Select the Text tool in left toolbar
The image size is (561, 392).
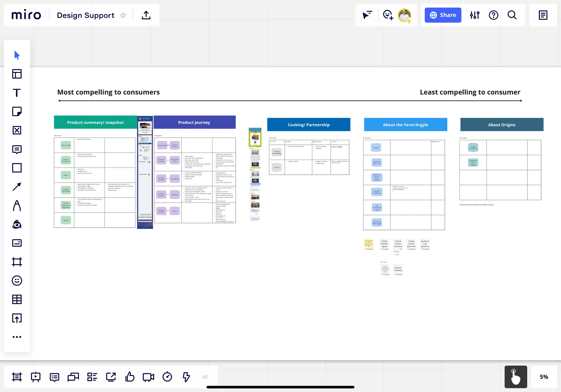[x=17, y=93]
